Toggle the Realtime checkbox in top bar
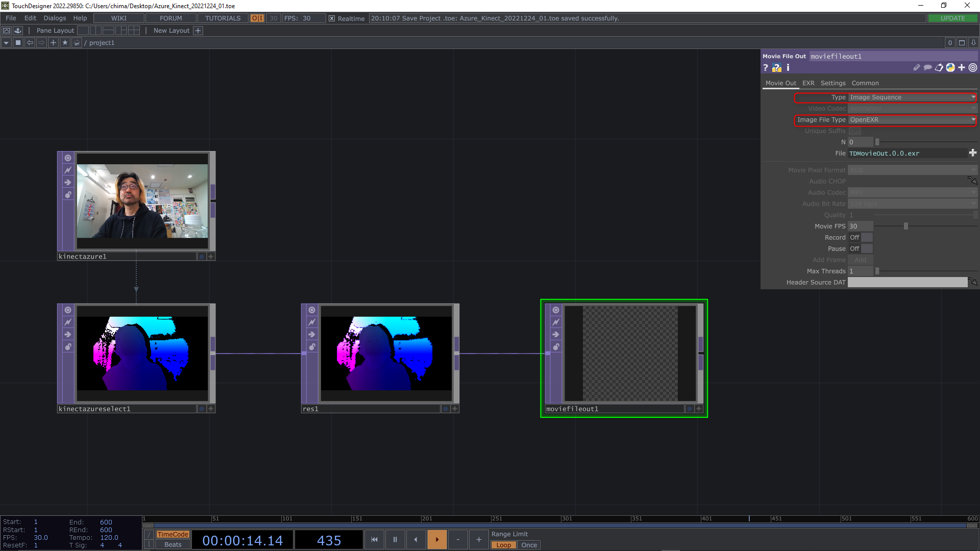 332,18
